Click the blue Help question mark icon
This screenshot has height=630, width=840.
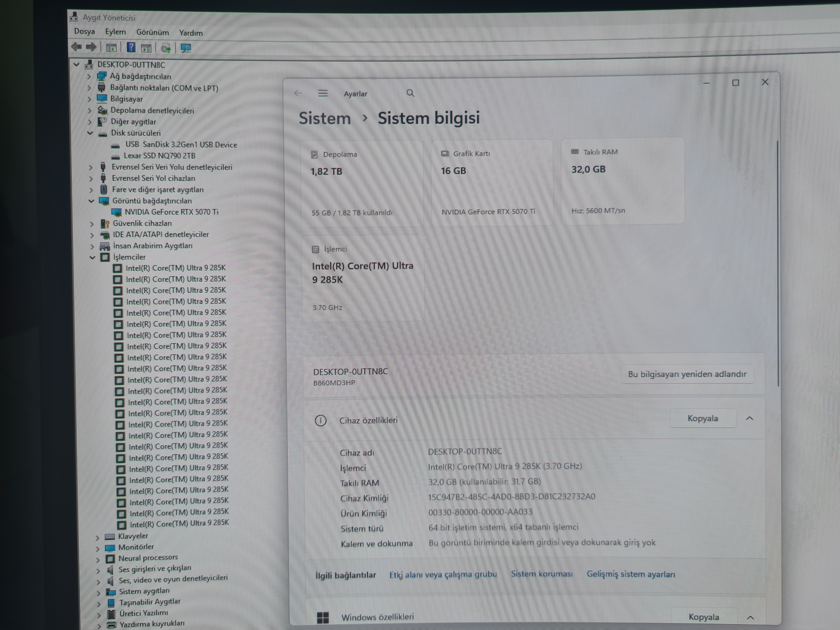tap(131, 47)
